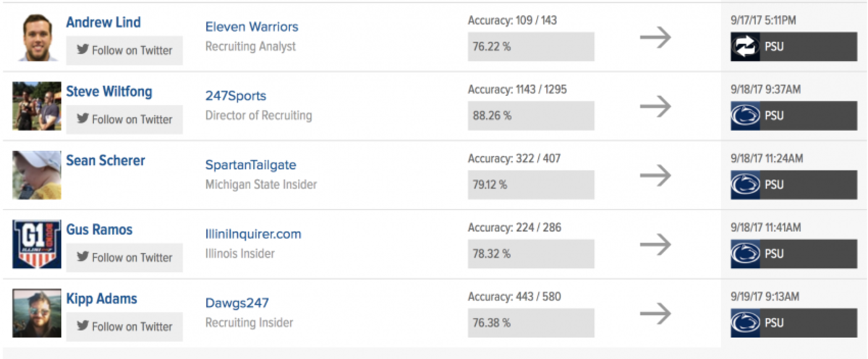Click Steve Wiltfong's profile photo
The height and width of the screenshot is (359, 868).
click(x=37, y=106)
